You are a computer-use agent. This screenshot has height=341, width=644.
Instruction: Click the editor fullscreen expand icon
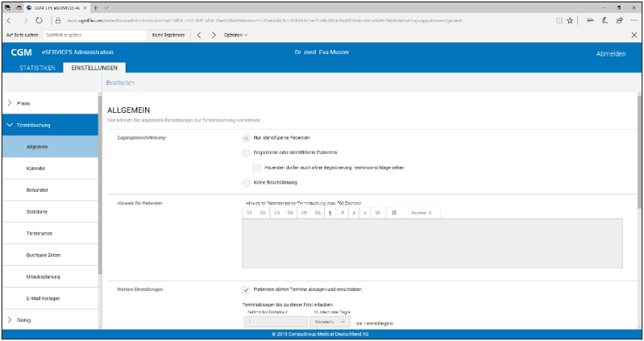(x=394, y=213)
